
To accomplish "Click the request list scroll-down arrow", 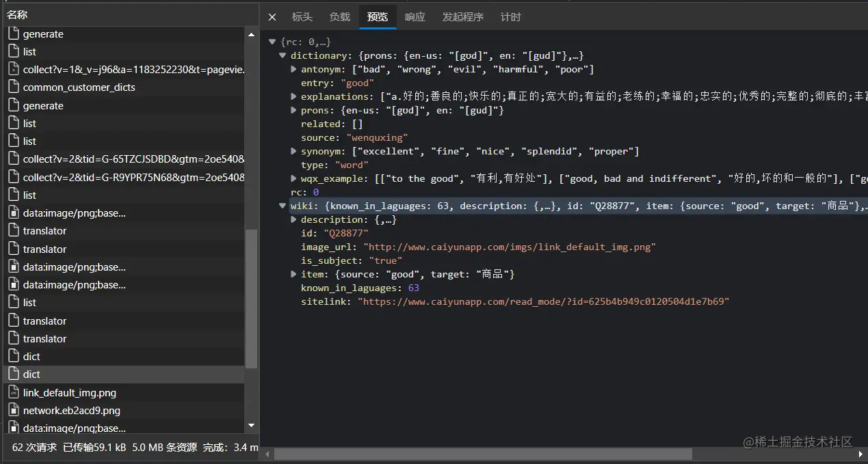I will coord(251,426).
